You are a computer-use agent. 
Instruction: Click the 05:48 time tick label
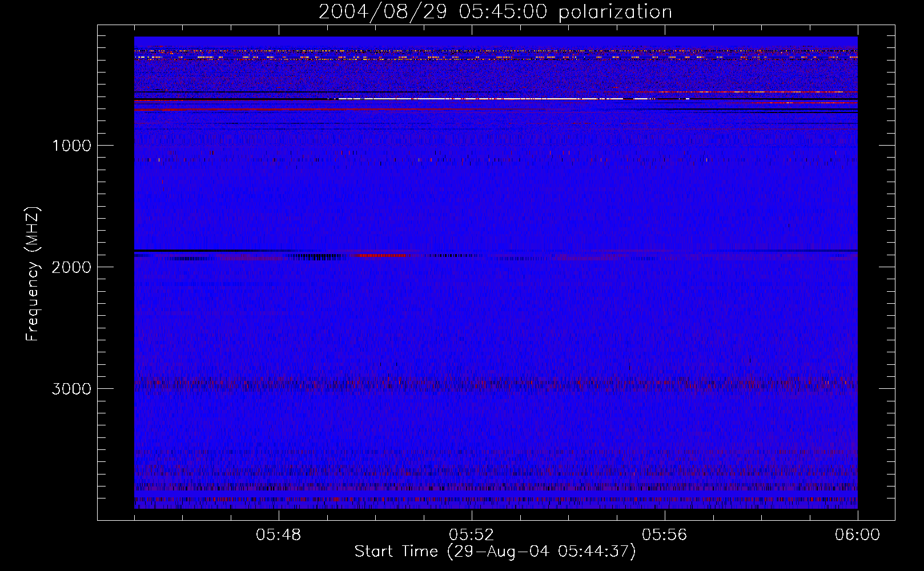coord(279,535)
